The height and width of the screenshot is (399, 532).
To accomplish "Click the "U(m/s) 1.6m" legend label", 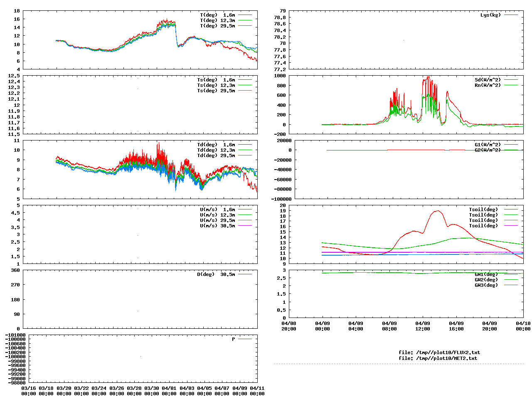I will [217, 209].
